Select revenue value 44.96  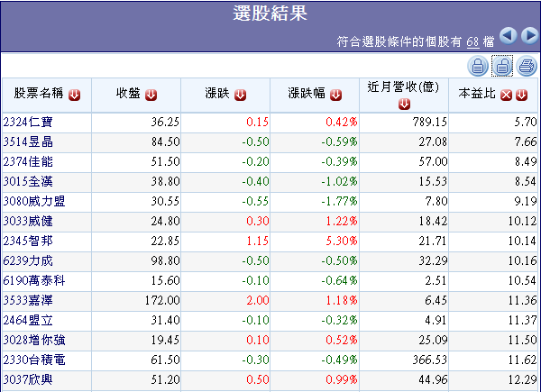point(433,379)
